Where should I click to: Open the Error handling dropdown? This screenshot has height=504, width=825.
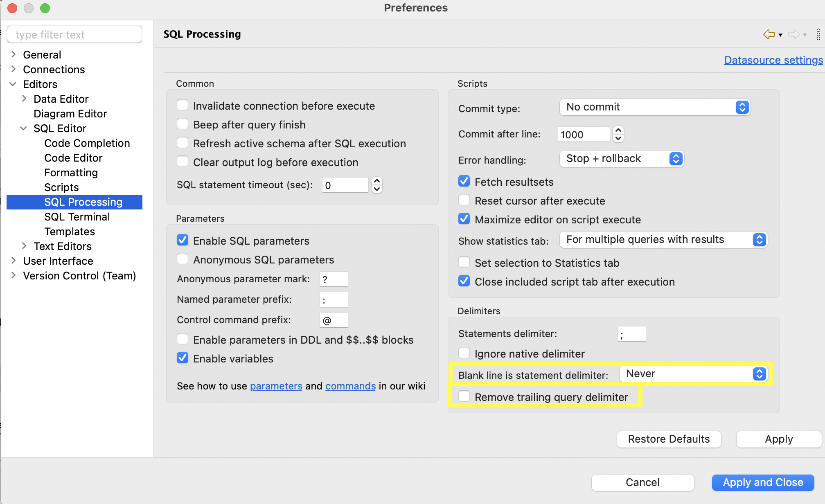point(622,159)
